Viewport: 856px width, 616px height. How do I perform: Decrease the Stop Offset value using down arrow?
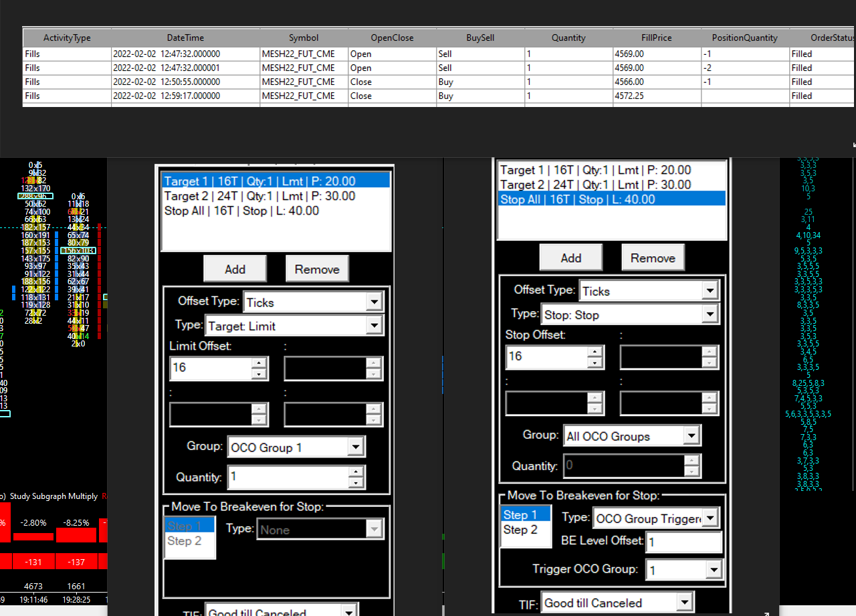click(x=595, y=363)
